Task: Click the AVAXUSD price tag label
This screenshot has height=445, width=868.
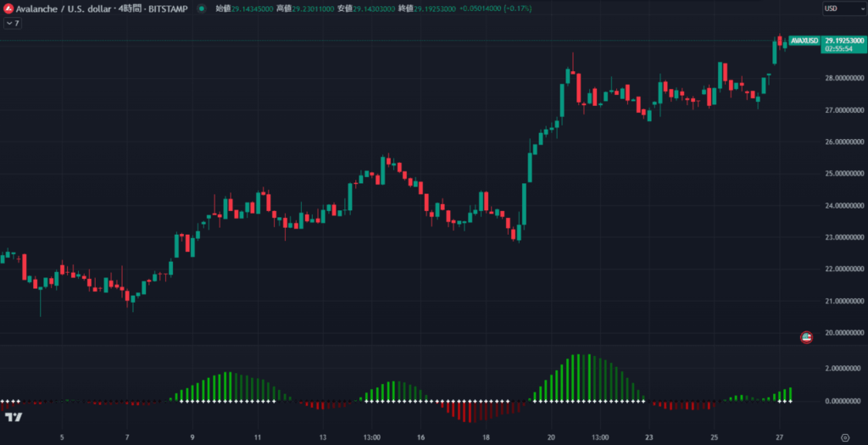Action: tap(804, 41)
